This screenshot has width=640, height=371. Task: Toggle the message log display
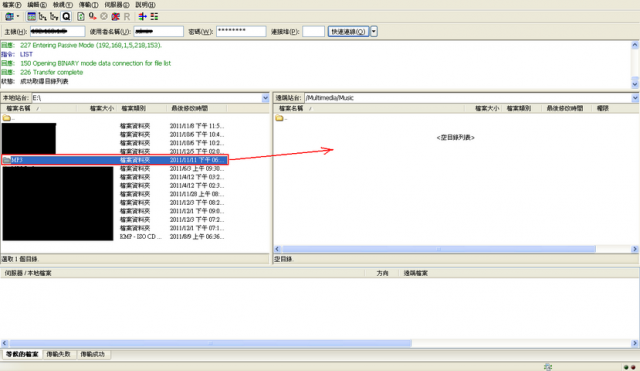point(31,17)
